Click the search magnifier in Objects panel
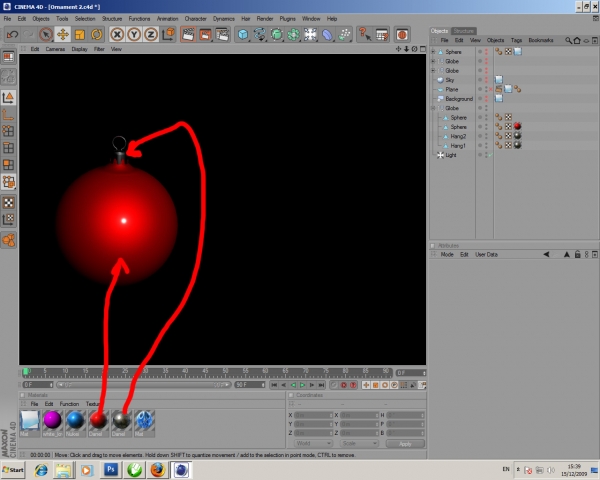 pos(569,40)
